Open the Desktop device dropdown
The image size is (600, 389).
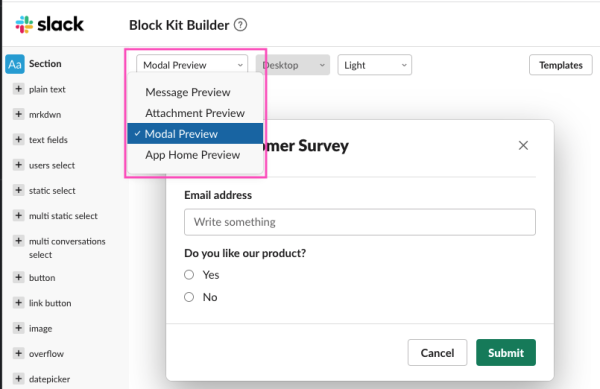[x=293, y=65]
